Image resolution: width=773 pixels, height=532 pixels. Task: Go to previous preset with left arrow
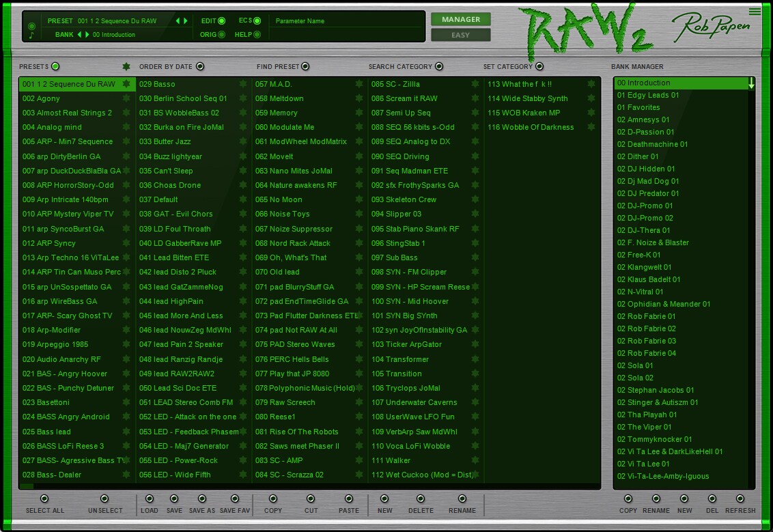pyautogui.click(x=178, y=20)
